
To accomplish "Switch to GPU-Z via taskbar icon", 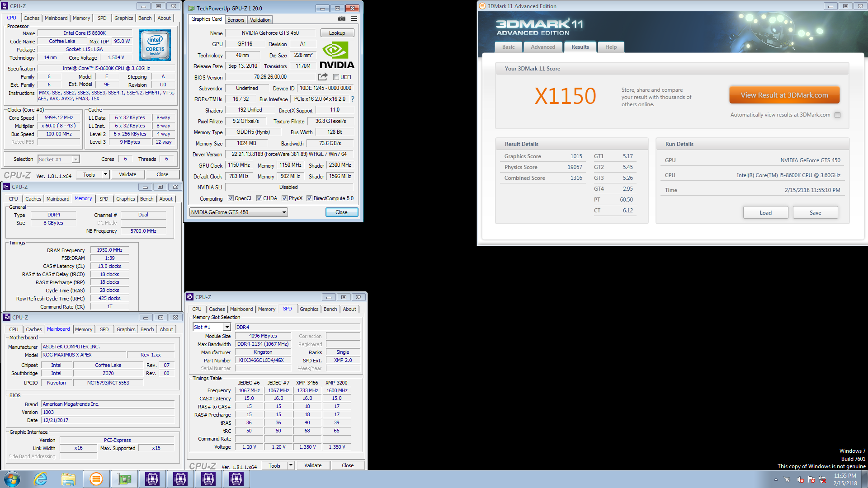I will click(x=124, y=479).
